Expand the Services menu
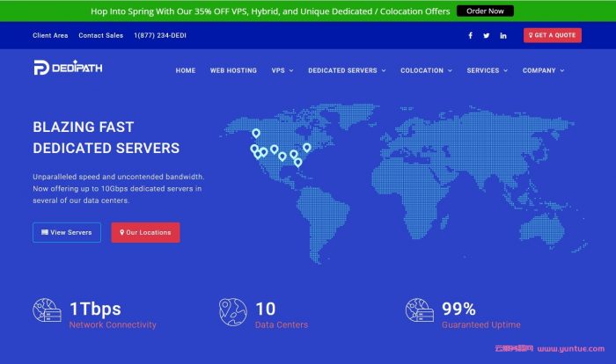This screenshot has width=616, height=364. point(487,70)
